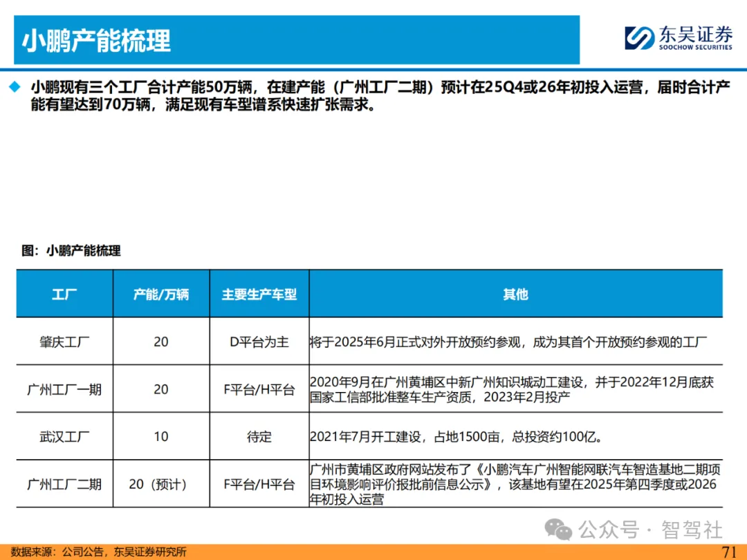Click the D平台为主 cell
This screenshot has height=560, width=747.
pos(259,342)
